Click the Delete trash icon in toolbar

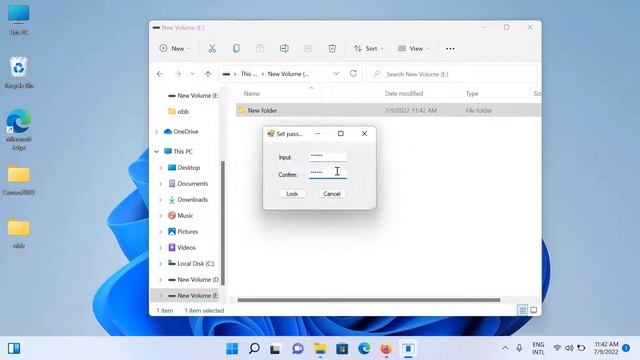(332, 49)
